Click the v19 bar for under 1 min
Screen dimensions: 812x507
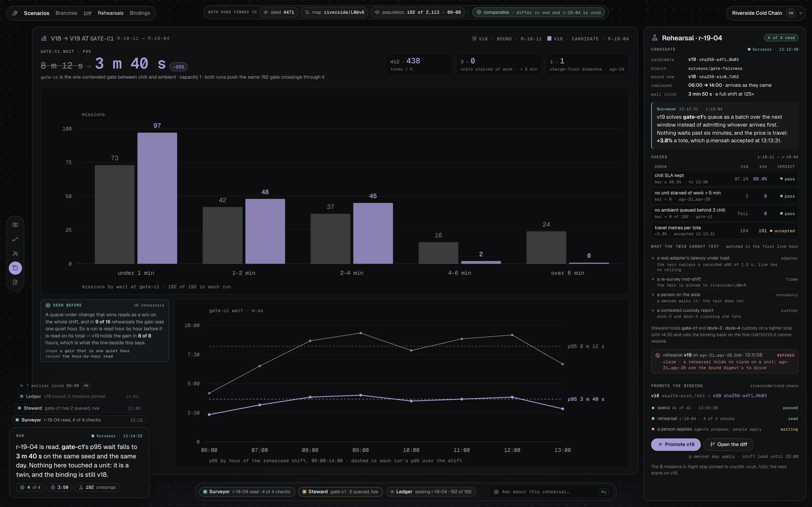coord(157,198)
